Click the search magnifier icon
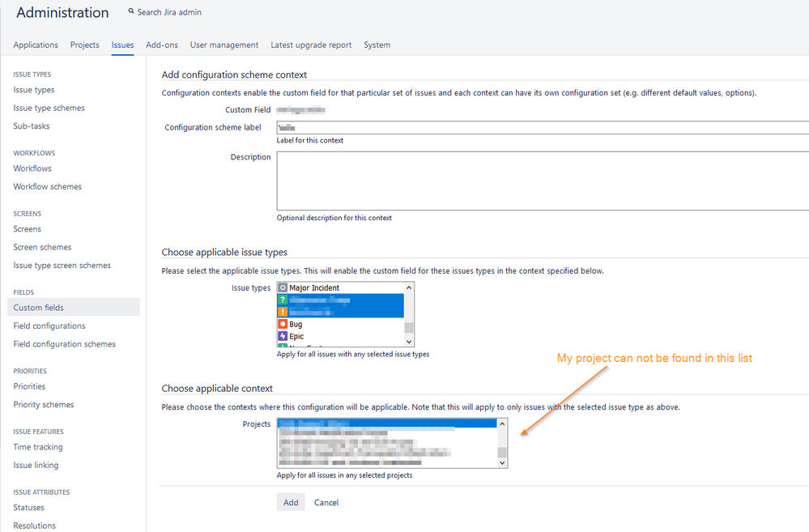Screen dimensions: 809x532 (131, 11)
